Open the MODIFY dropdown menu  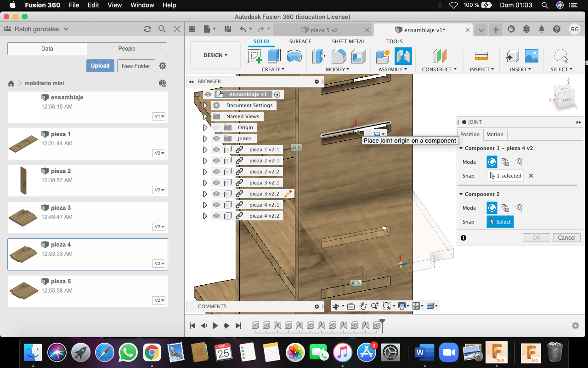[337, 69]
